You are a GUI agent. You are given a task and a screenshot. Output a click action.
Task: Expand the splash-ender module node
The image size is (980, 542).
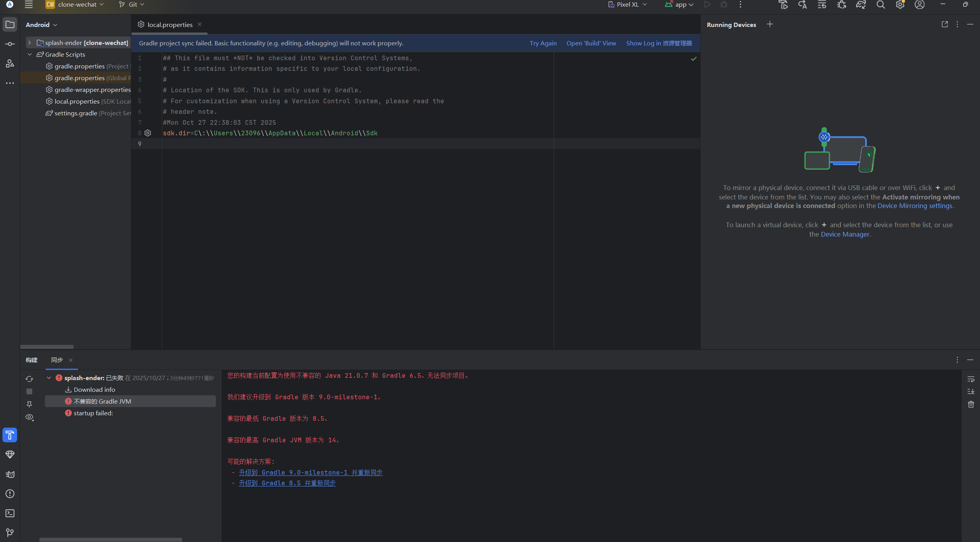coord(30,43)
